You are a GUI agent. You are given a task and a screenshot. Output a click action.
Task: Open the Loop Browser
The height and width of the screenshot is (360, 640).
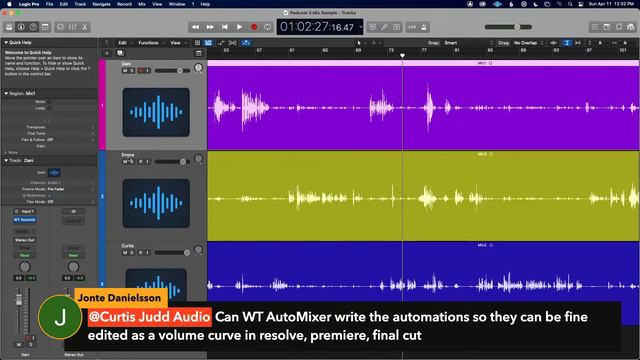click(x=619, y=27)
